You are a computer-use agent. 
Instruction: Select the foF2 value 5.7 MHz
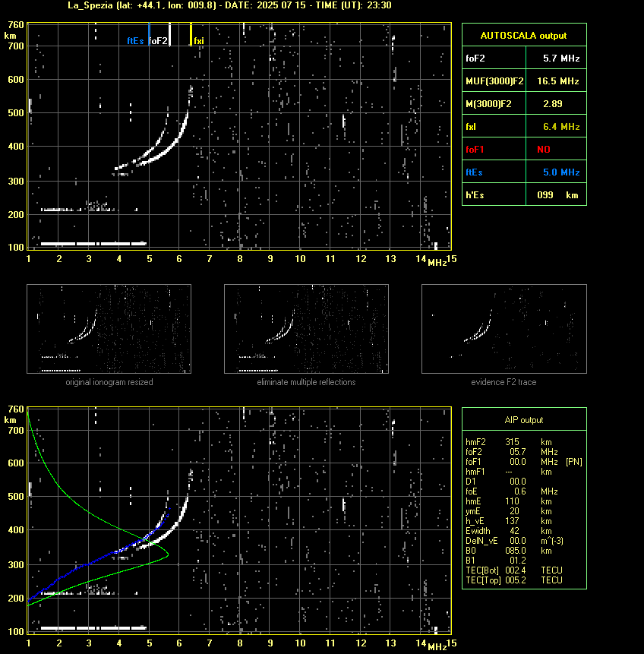pos(561,58)
